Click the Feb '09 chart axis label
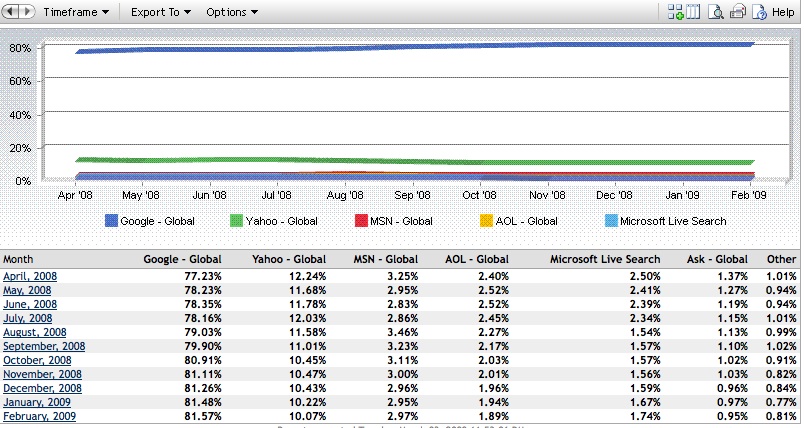This screenshot has width=804, height=428. (x=749, y=195)
